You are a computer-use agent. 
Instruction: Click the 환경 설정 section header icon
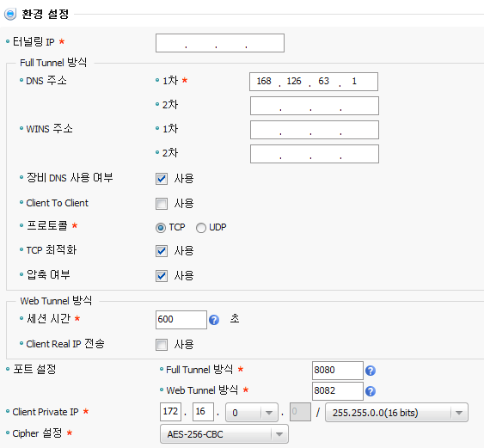(x=10, y=14)
